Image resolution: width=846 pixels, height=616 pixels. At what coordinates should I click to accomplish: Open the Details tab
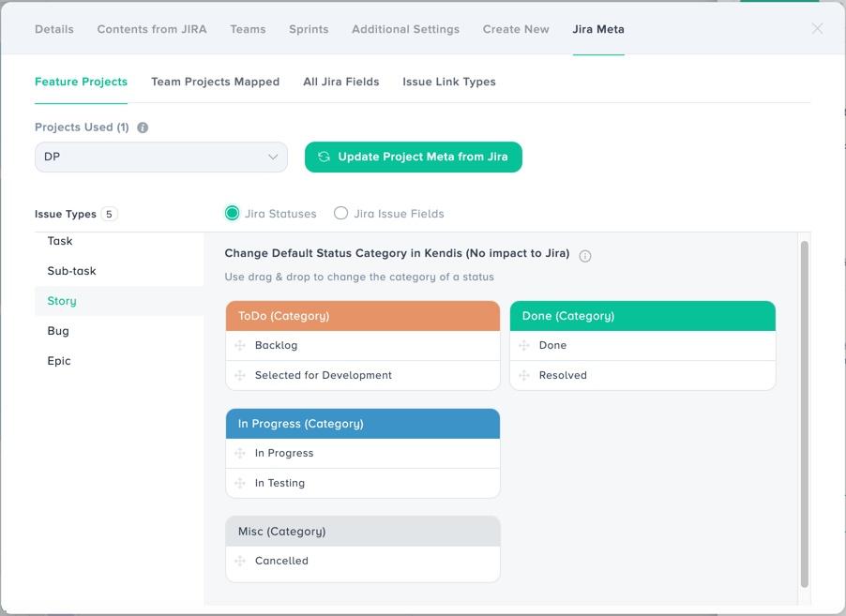coord(54,29)
